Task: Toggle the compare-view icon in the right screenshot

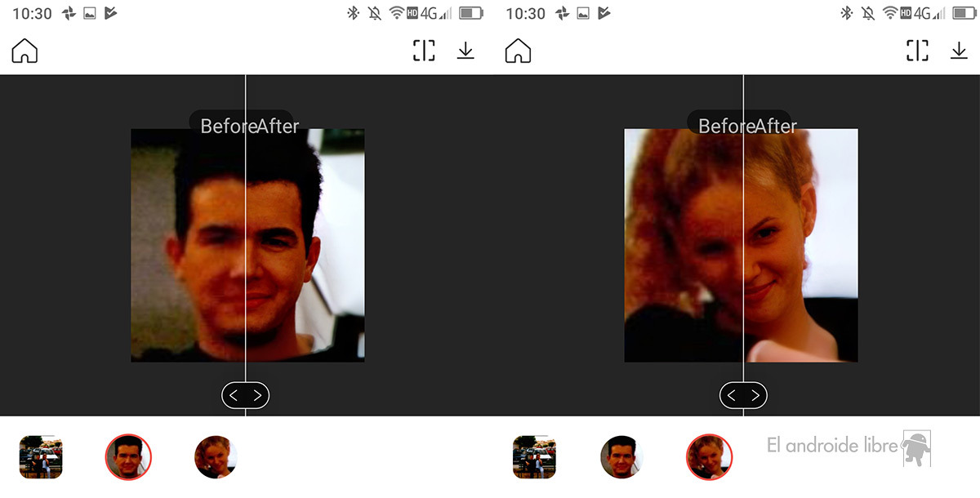Action: 917,51
